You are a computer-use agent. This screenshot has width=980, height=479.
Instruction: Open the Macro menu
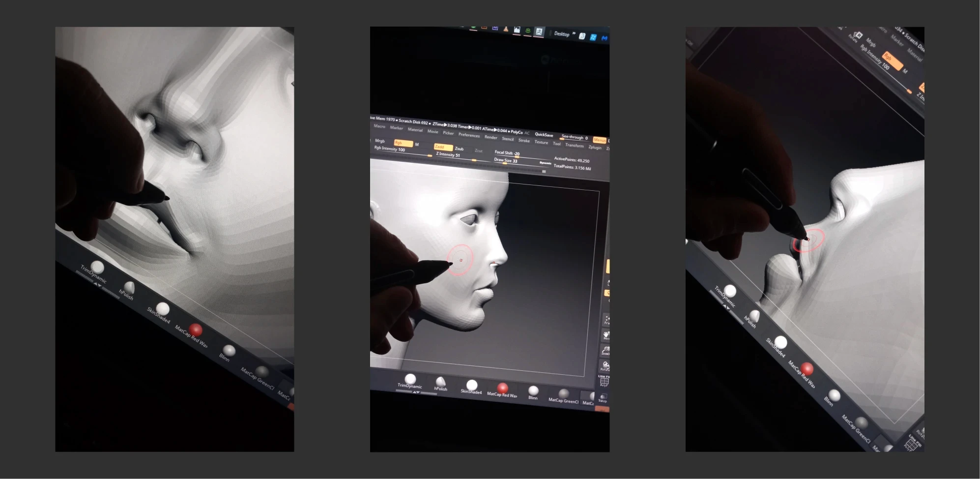pyautogui.click(x=379, y=126)
